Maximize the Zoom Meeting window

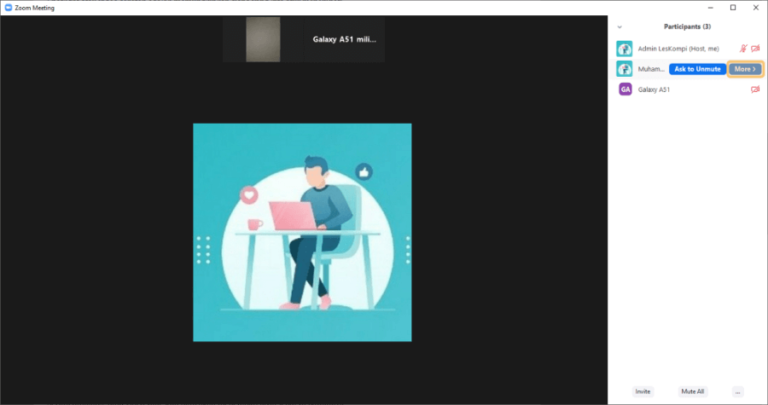733,7
